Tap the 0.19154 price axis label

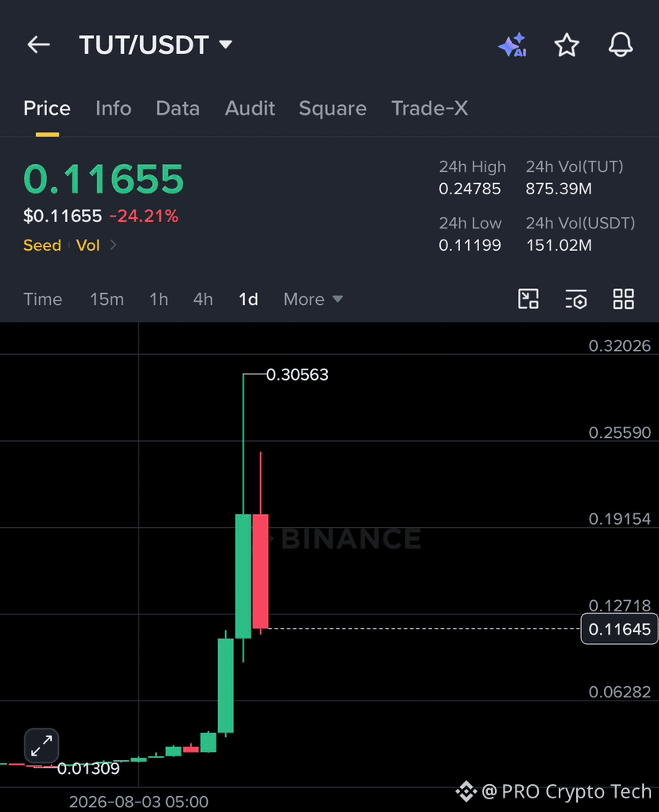click(620, 519)
